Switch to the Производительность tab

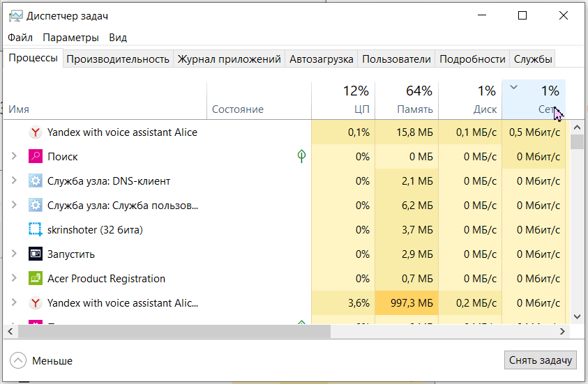tap(118, 59)
